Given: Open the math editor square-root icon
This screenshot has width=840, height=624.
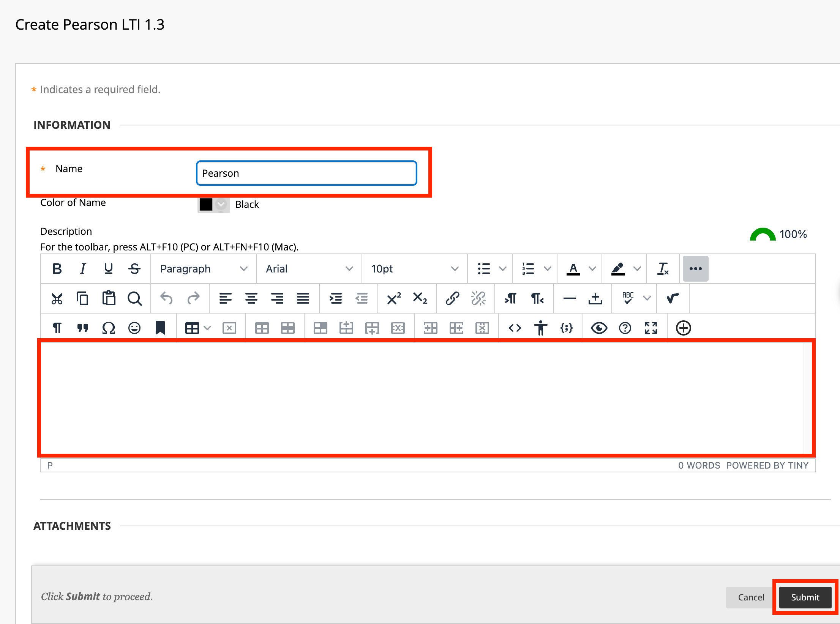Looking at the screenshot, I should [x=673, y=298].
